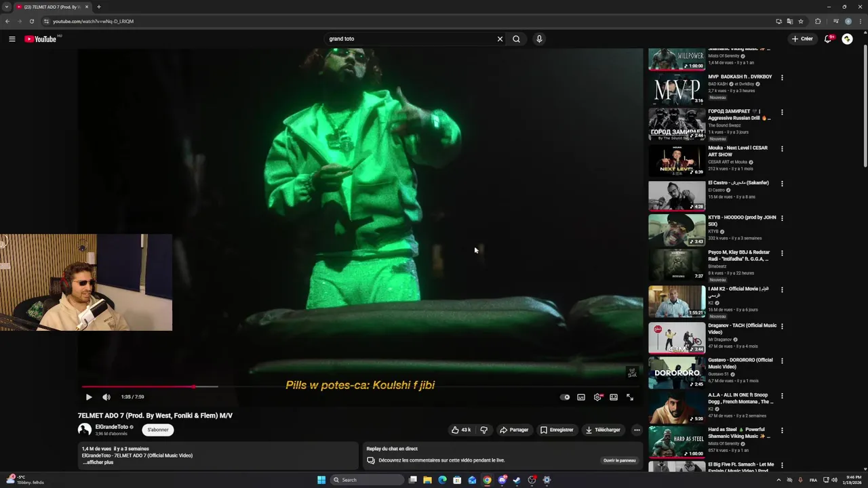Open the Gustavo DORORORO video thumbnail
Viewport: 868px width, 488px height.
click(x=677, y=373)
